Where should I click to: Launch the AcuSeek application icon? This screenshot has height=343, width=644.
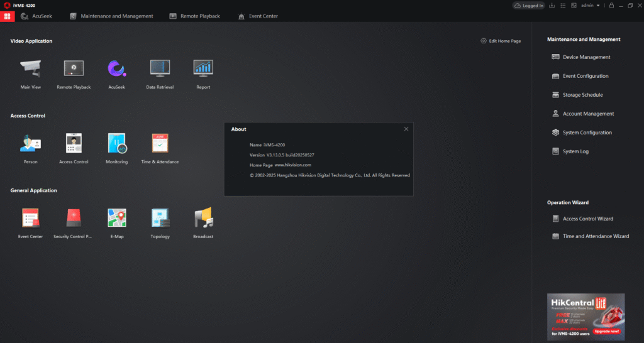(x=116, y=68)
